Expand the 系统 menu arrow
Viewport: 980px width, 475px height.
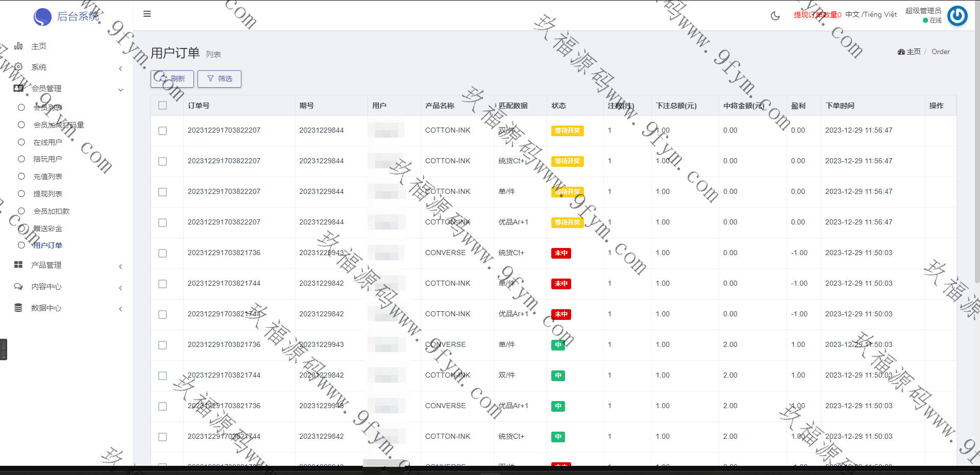(x=120, y=68)
